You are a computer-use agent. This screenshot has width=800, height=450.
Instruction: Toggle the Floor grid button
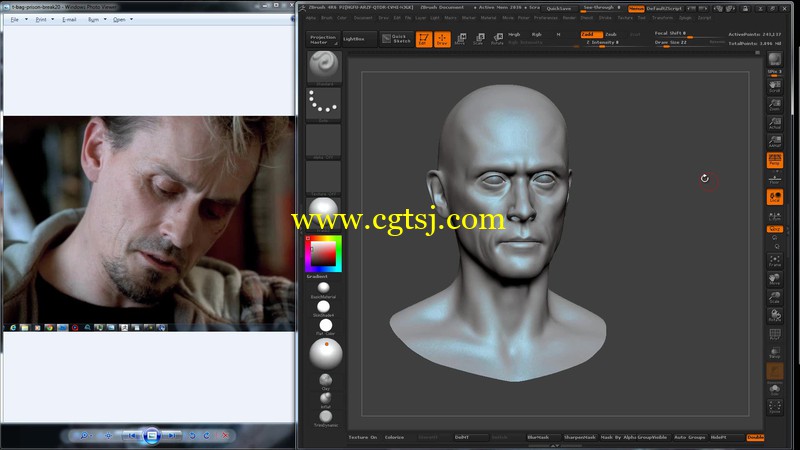coord(774,179)
